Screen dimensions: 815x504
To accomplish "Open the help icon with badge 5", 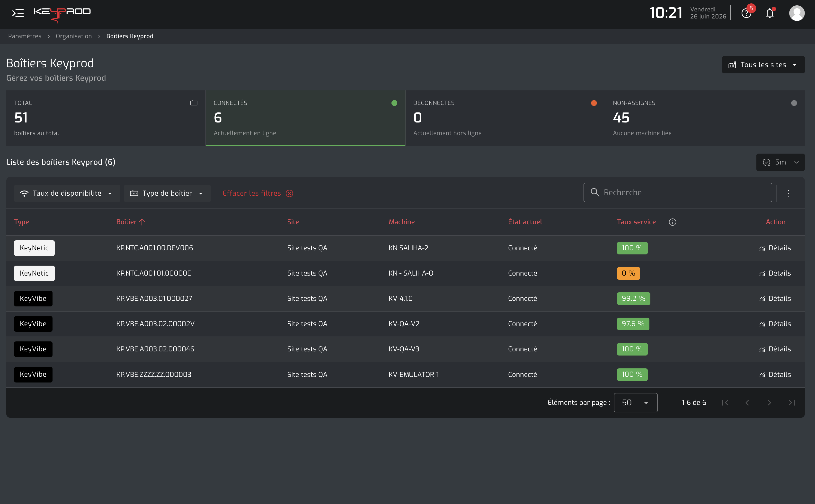I will (746, 13).
